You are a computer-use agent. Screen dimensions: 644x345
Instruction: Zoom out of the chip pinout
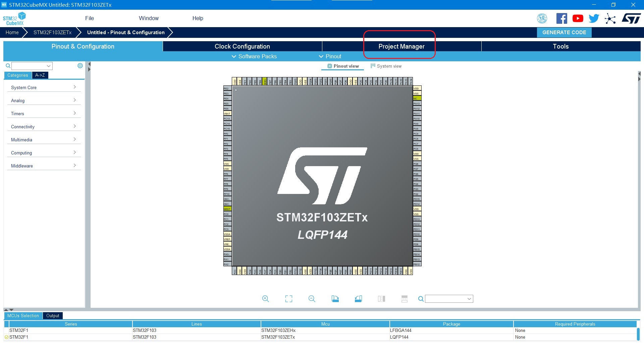(x=312, y=299)
